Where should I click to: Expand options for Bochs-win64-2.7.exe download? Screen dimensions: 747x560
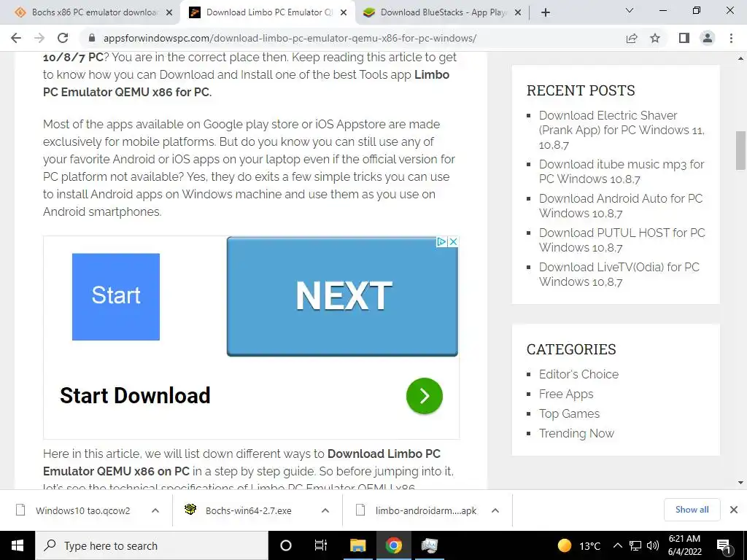pos(325,510)
